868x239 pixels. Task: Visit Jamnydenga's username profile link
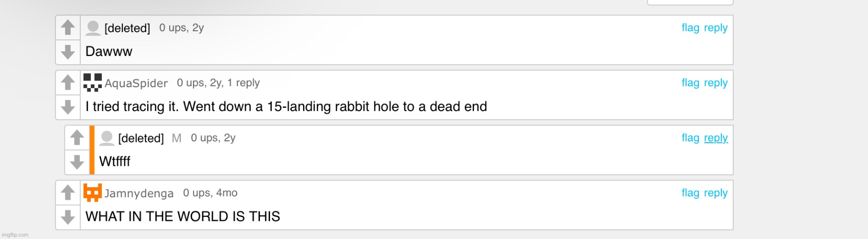139,193
